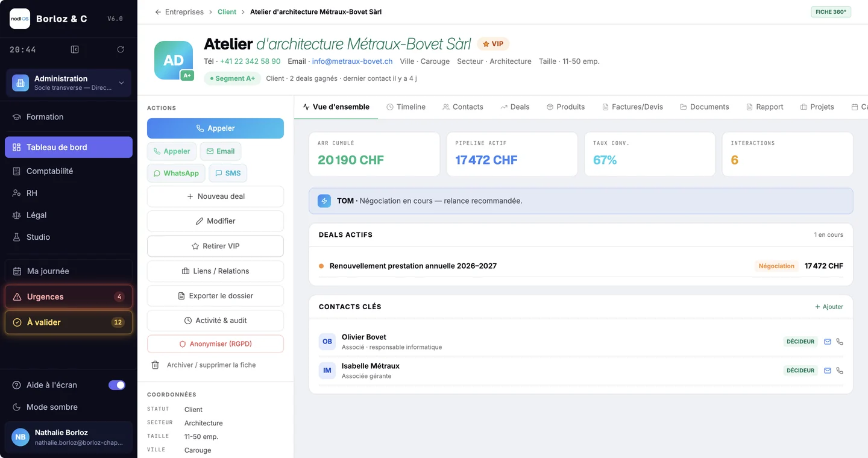
Task: Open À valider in the sidebar
Action: click(x=69, y=322)
